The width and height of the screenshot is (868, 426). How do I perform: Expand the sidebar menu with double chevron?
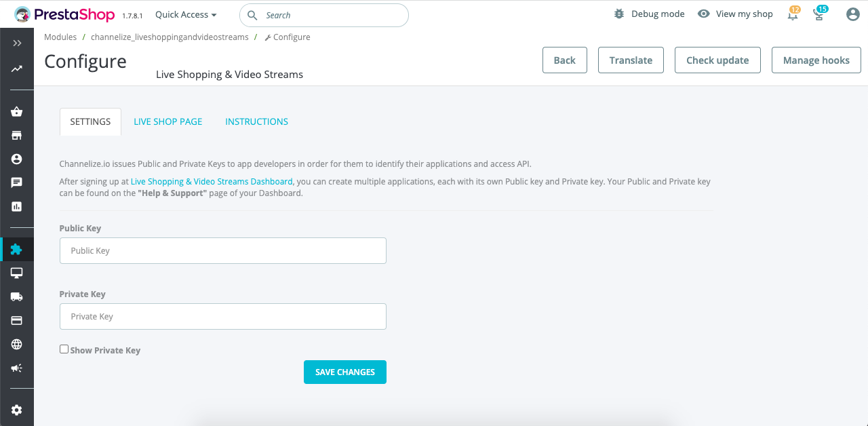pos(17,43)
